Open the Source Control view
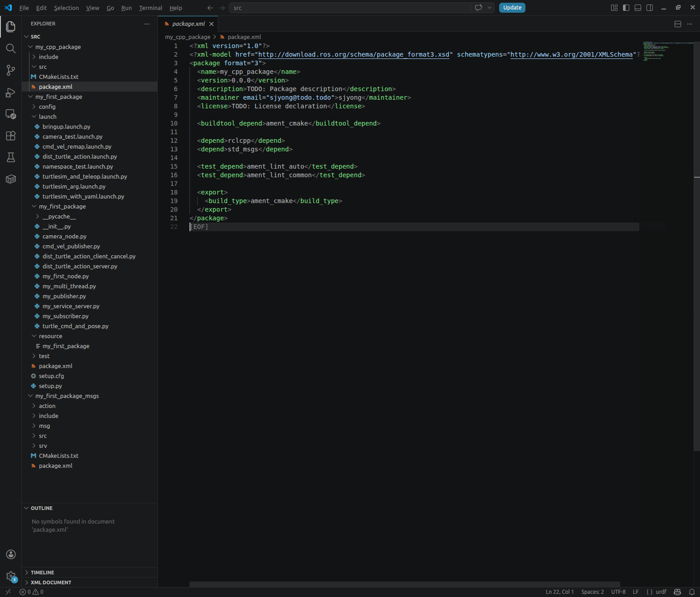This screenshot has width=700, height=597. point(11,70)
